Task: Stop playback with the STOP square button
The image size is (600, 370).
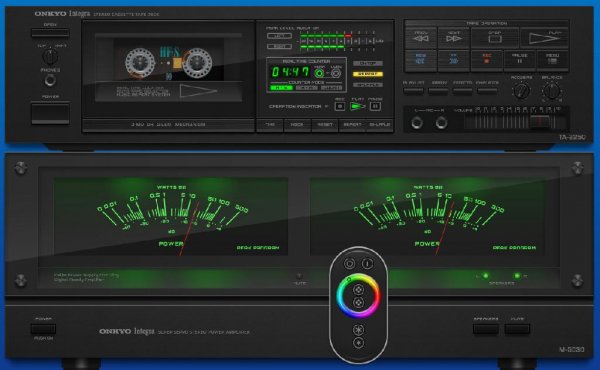Action: tap(495, 38)
